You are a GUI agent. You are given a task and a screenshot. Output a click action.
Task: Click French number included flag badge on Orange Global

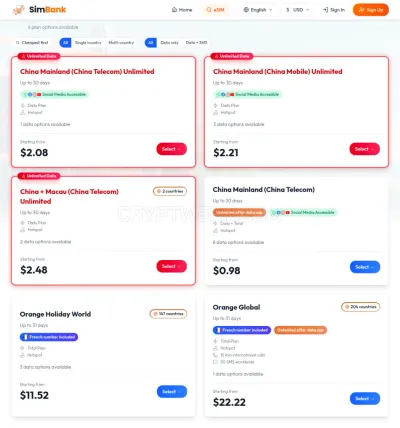242,330
